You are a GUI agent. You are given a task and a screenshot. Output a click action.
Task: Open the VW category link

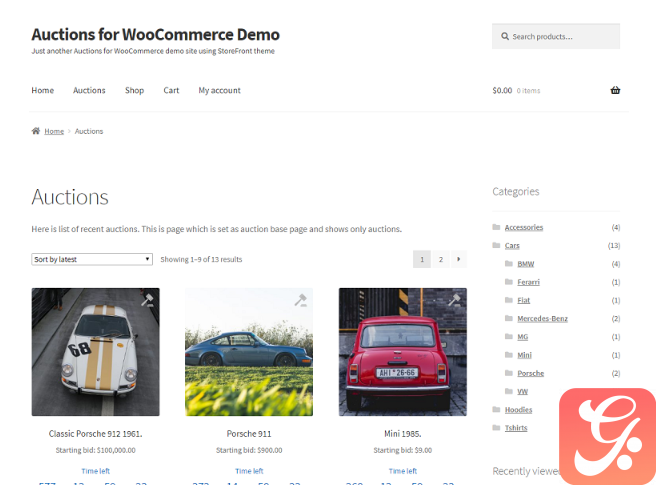coord(523,392)
